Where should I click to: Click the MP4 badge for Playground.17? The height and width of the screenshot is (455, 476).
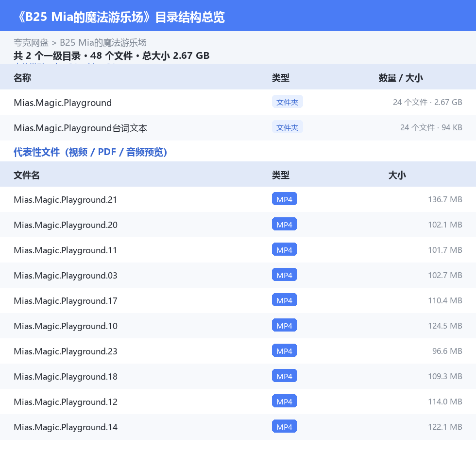click(x=285, y=300)
